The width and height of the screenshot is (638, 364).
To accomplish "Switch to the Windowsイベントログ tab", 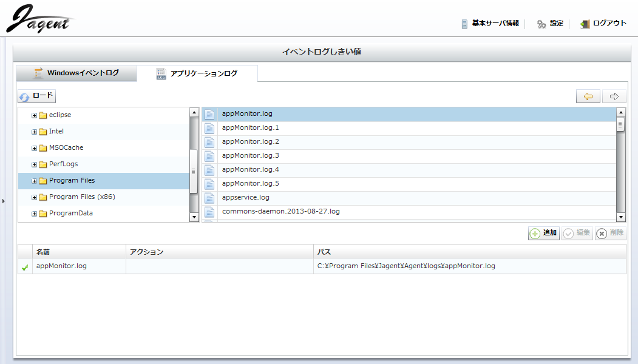I will point(76,73).
